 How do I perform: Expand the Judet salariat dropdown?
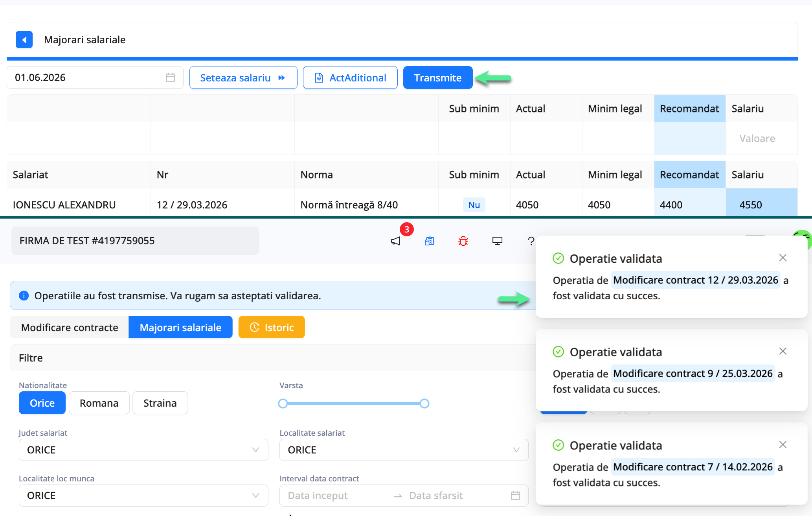[143, 450]
